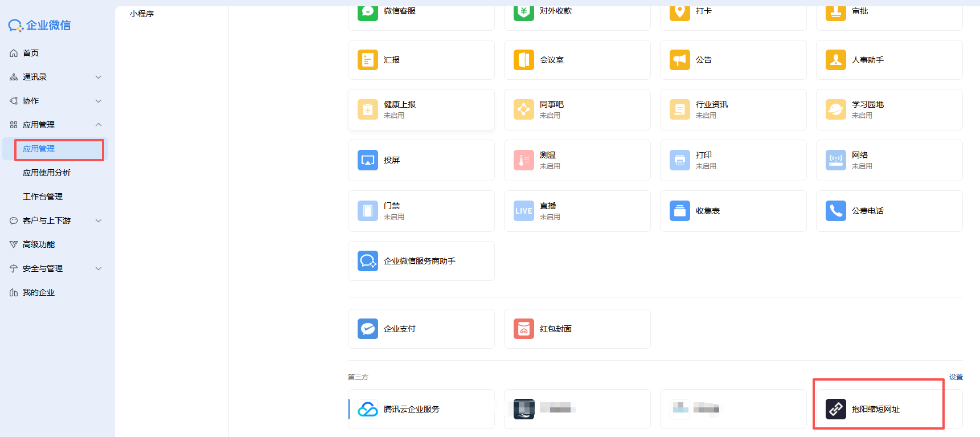
Task: Expand the 安全与管理 section
Action: pos(99,268)
